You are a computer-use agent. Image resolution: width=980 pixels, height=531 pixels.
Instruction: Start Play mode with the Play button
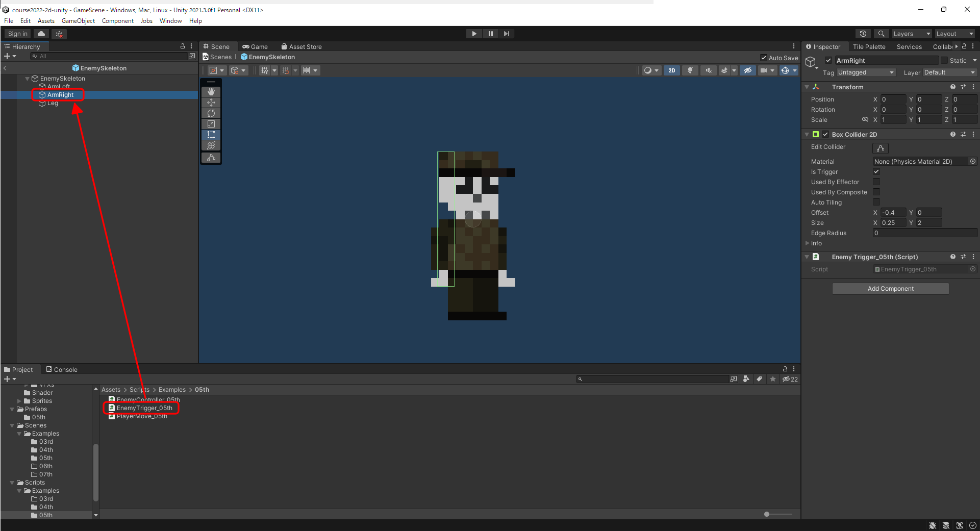click(x=474, y=34)
